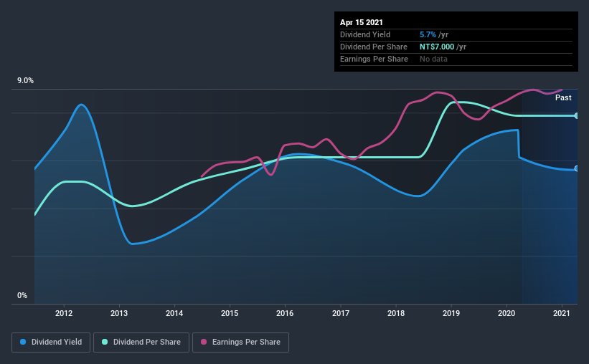Click the Dividend Per Share endpoint marker at 2021
The image size is (589, 364).
[577, 115]
